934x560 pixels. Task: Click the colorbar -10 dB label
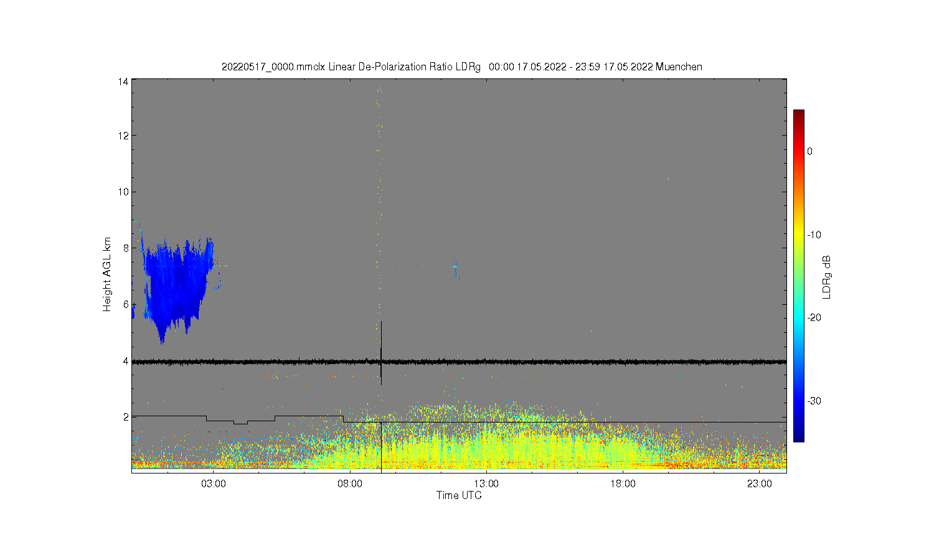pos(814,235)
